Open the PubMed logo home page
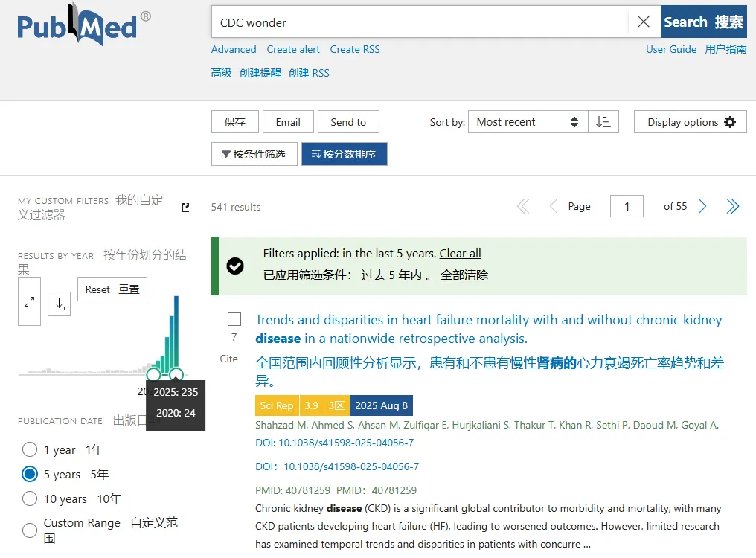 coord(84,25)
